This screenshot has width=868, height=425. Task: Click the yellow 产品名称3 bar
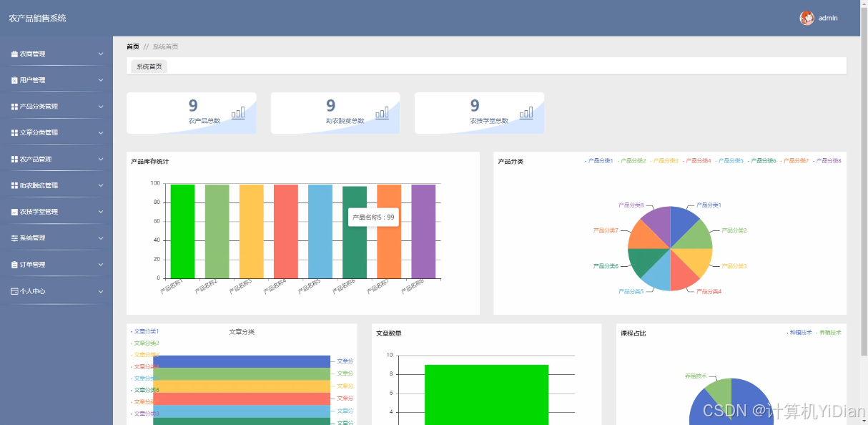pos(251,231)
